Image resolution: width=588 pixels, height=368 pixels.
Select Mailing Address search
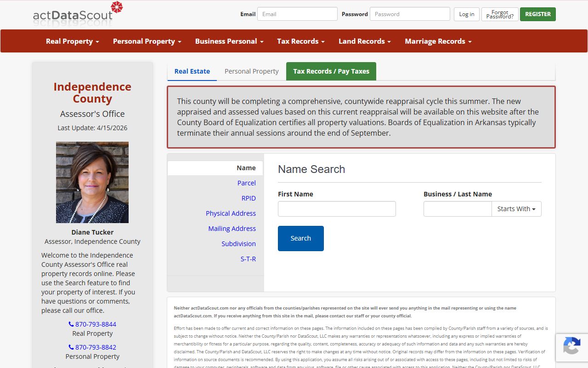[232, 229]
